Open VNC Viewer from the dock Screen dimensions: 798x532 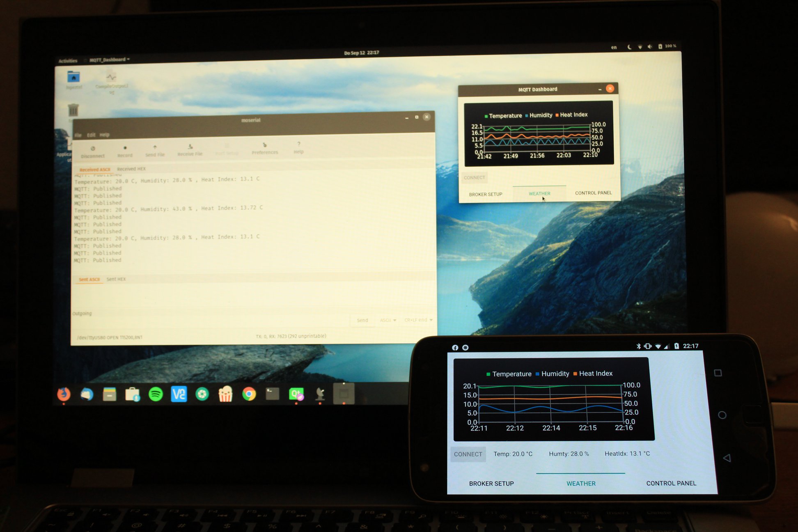[179, 394]
